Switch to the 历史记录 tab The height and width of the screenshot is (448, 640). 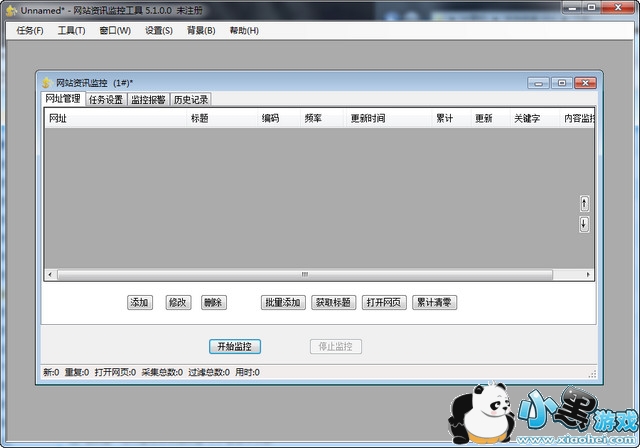pyautogui.click(x=191, y=99)
